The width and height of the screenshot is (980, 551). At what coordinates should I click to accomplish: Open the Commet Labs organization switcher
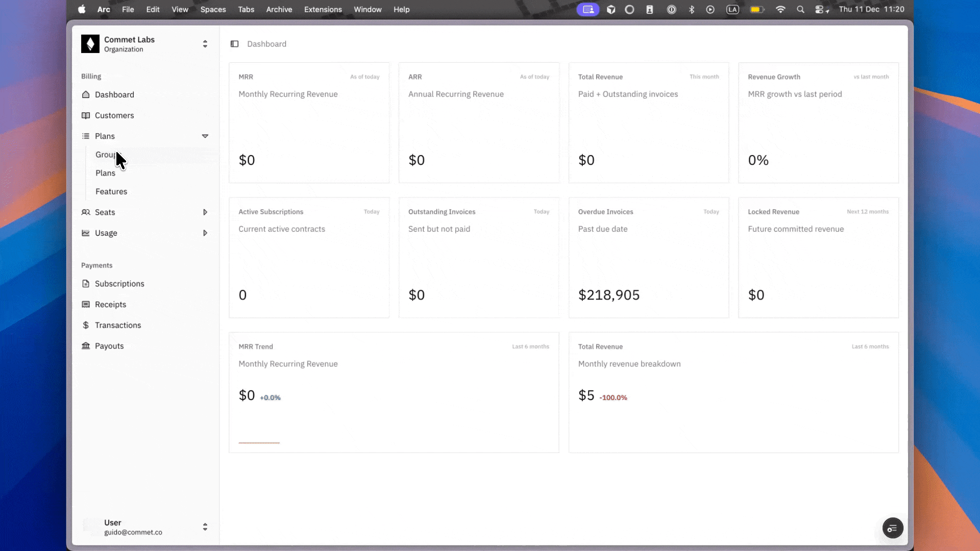[205, 44]
